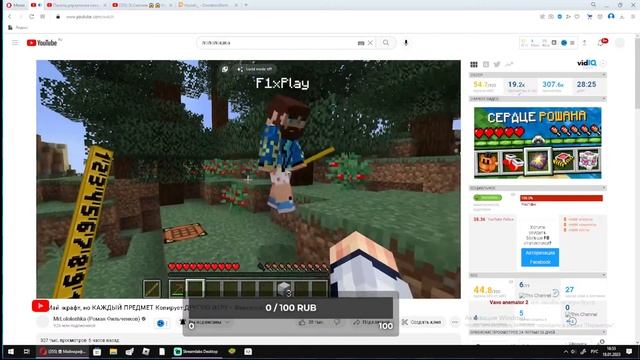This screenshot has width=640, height=360.
Task: Click the page vertical scrollbar
Action: pos(637,72)
